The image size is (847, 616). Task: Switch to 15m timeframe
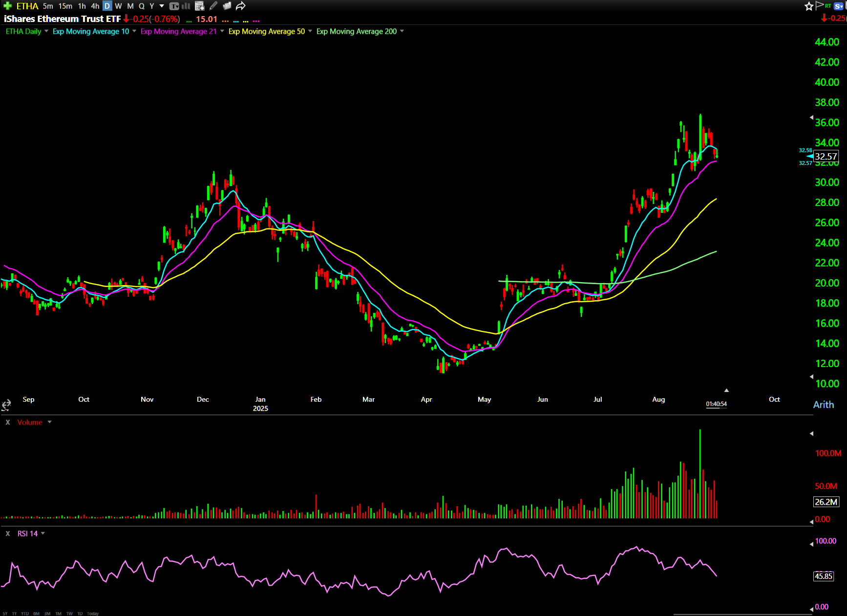coord(65,6)
